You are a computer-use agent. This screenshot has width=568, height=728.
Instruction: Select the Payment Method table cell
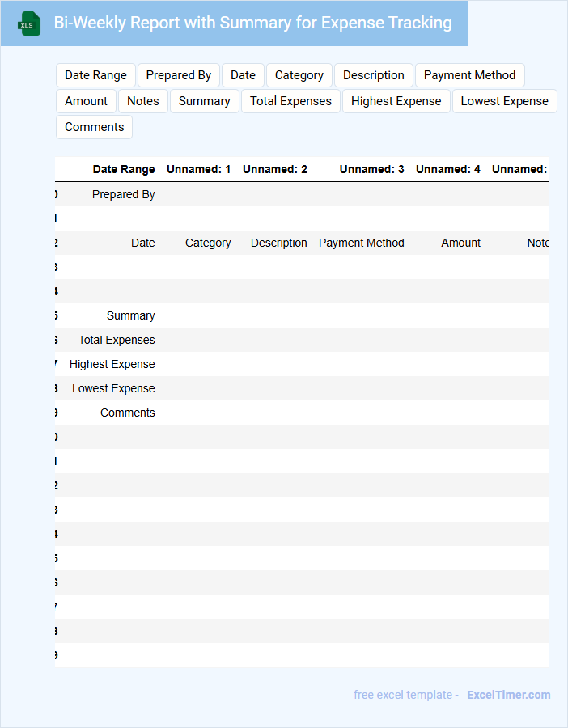361,243
